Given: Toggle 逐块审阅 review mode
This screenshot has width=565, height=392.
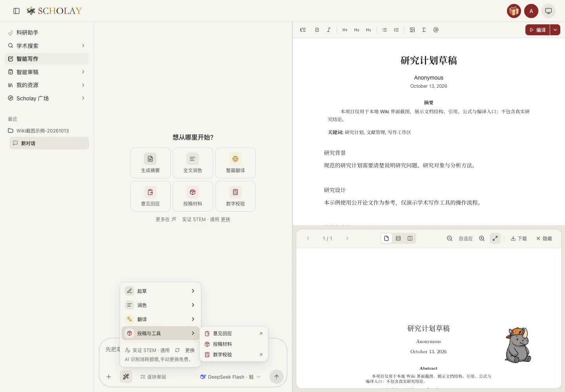Looking at the screenshot, I should click(x=153, y=377).
